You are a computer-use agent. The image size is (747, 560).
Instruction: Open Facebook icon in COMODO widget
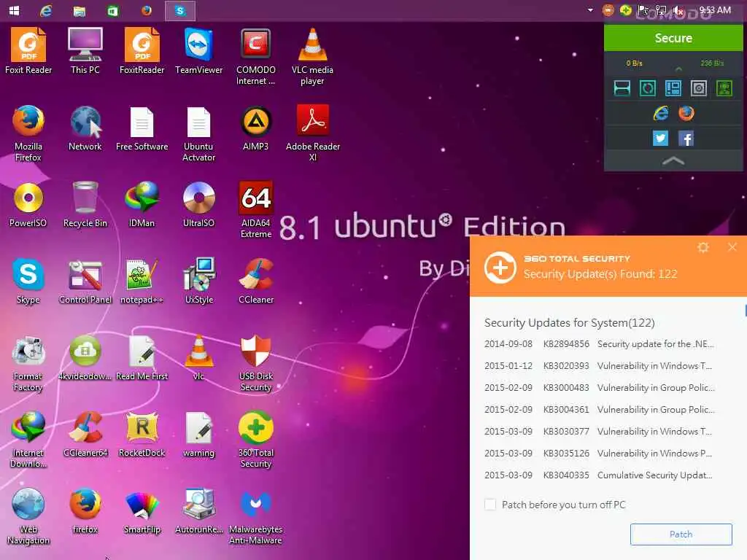point(686,139)
